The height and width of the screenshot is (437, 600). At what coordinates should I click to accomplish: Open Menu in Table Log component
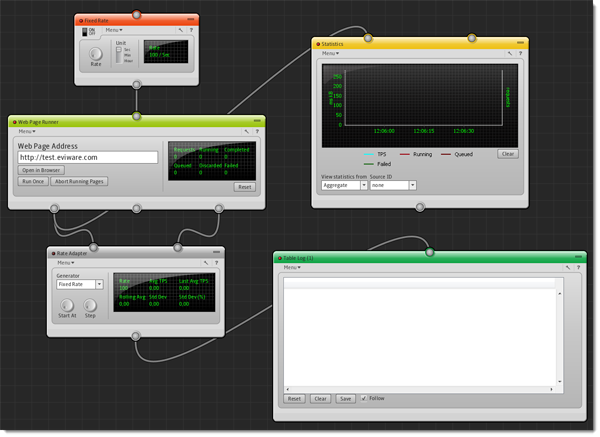coord(292,267)
